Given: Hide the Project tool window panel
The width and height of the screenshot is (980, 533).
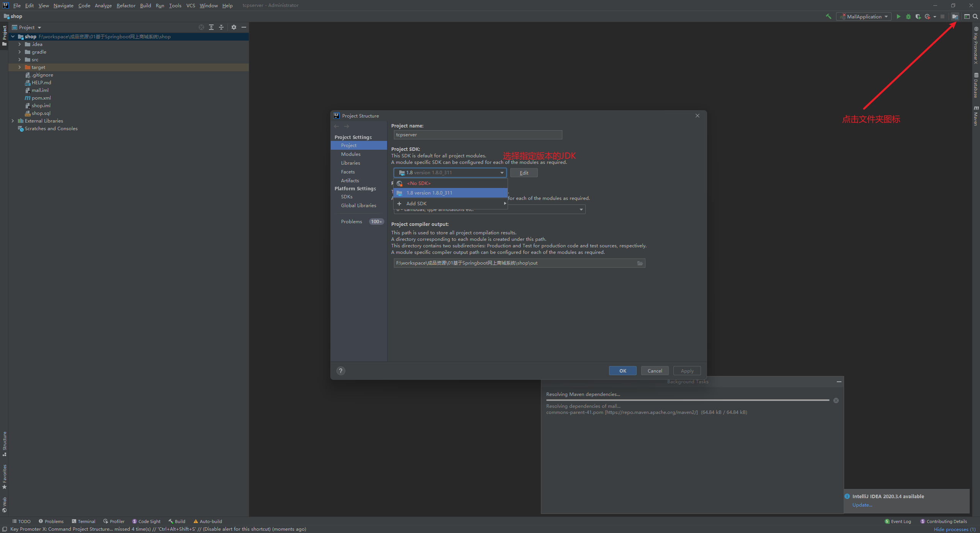Looking at the screenshot, I should (244, 27).
